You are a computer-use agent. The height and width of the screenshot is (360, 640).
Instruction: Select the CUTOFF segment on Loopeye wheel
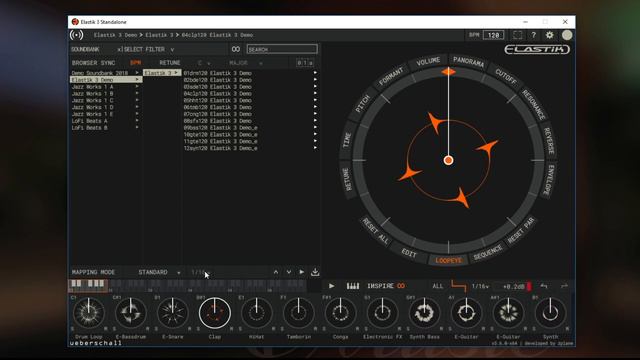click(x=506, y=76)
